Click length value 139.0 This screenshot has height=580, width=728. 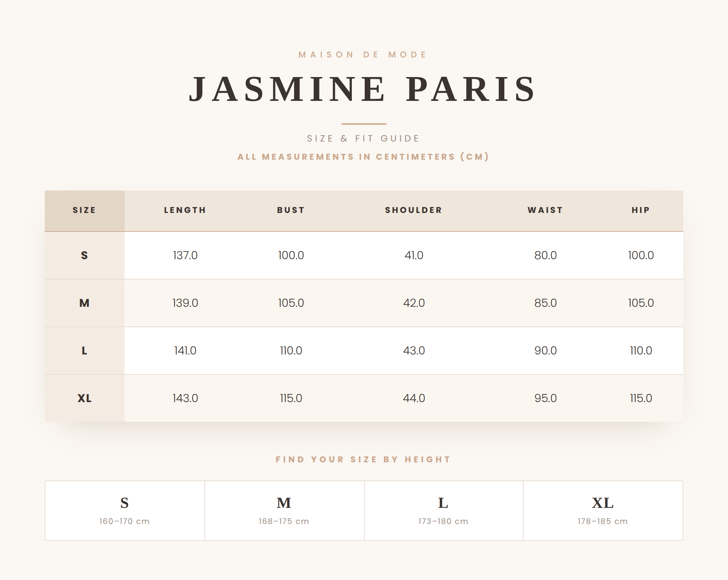click(185, 303)
